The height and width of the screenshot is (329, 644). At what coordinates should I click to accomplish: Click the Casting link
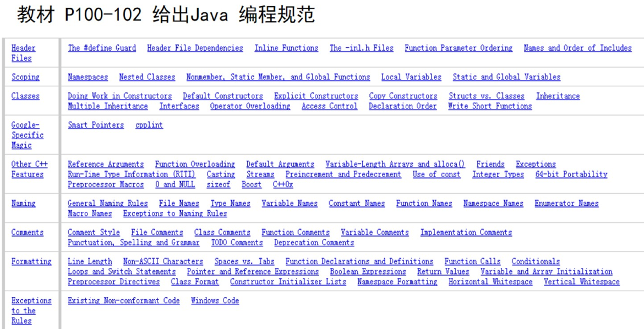click(221, 174)
